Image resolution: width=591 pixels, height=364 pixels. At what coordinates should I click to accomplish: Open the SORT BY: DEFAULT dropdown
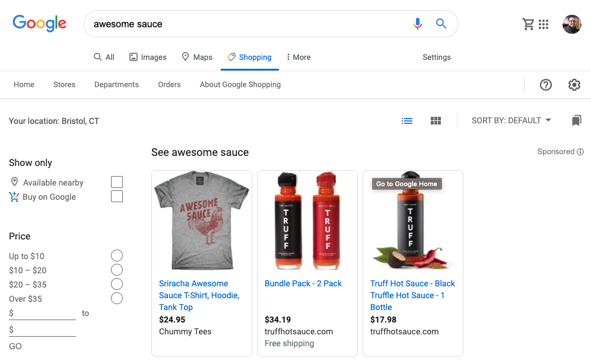[511, 120]
